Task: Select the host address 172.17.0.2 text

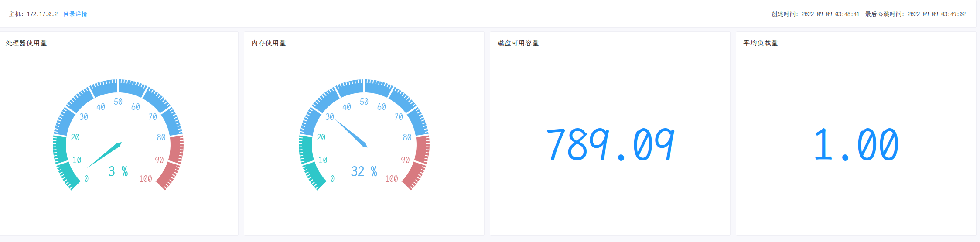Action: (x=42, y=14)
